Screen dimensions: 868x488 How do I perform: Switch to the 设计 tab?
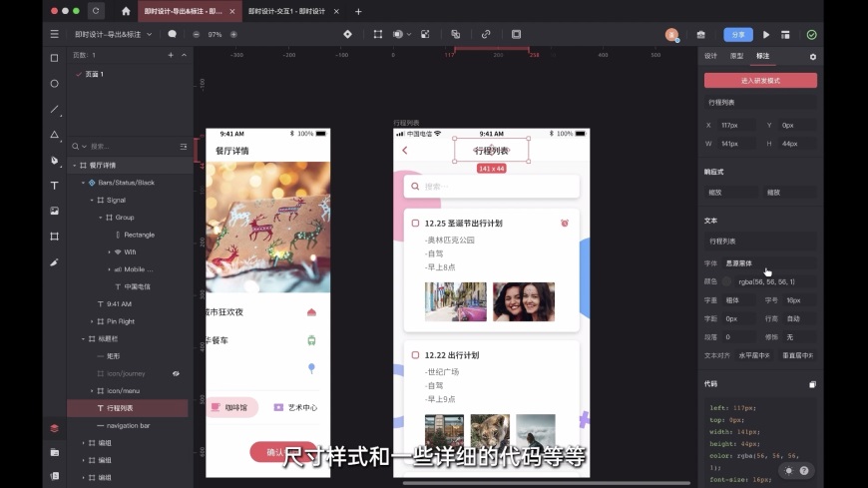tap(710, 56)
